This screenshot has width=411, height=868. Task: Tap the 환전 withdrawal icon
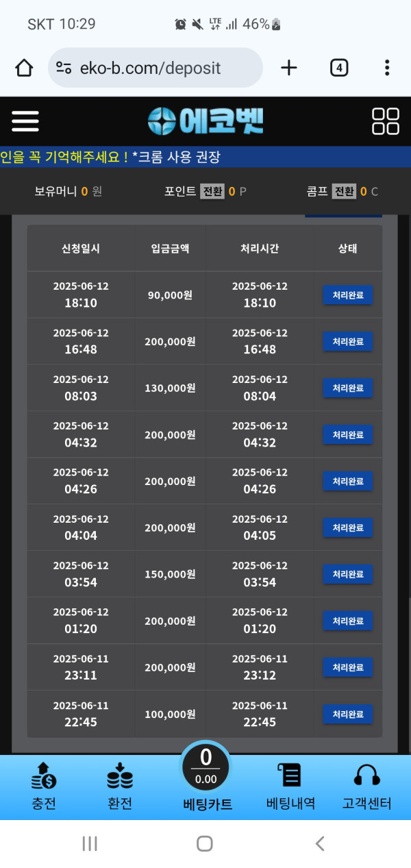pos(120,776)
